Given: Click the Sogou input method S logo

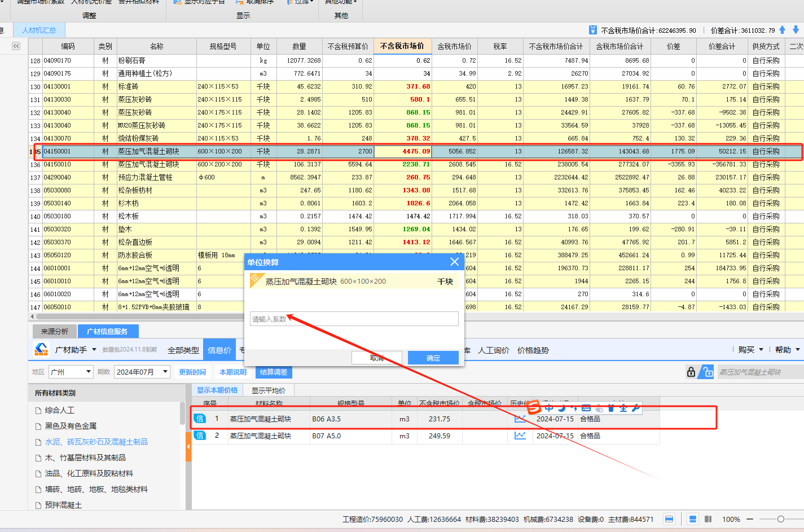Looking at the screenshot, I should [533, 407].
